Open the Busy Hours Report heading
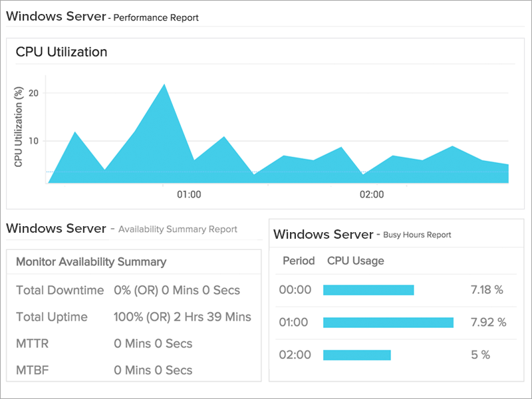The height and width of the screenshot is (399, 532). [362, 234]
